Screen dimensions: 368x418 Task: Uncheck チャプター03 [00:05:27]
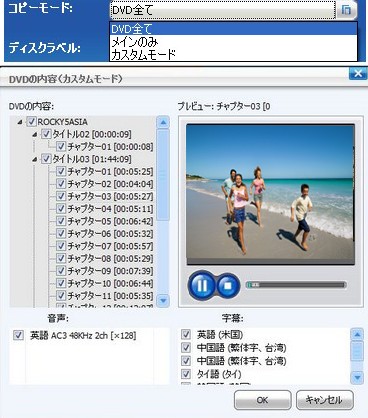[x=61, y=196]
